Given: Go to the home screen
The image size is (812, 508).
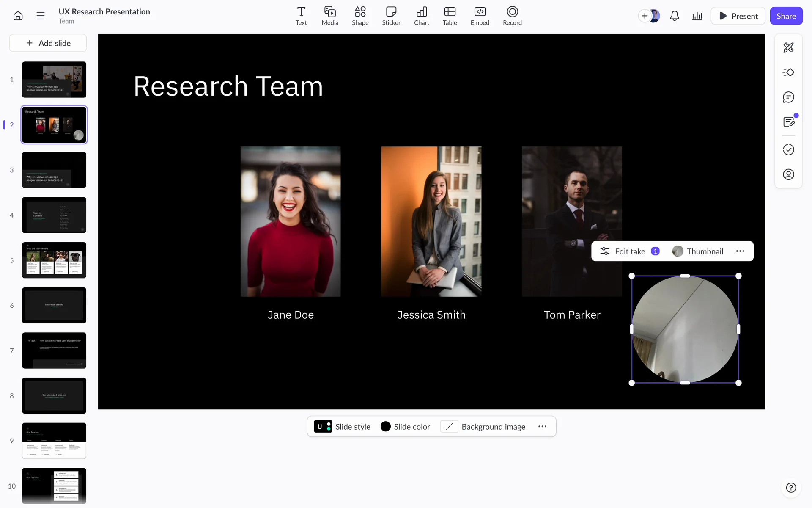Looking at the screenshot, I should coord(18,16).
